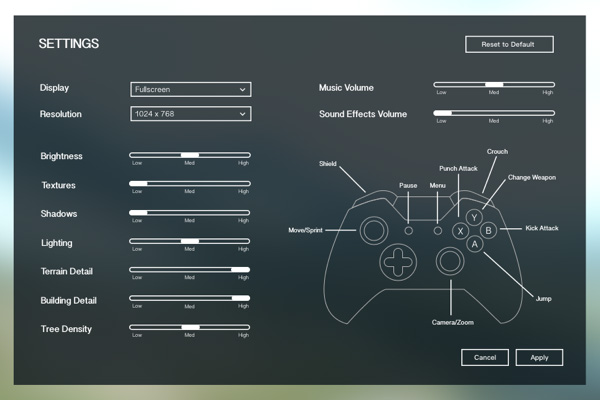The width and height of the screenshot is (600, 400).
Task: Set Textures slider to High
Action: coord(244,184)
